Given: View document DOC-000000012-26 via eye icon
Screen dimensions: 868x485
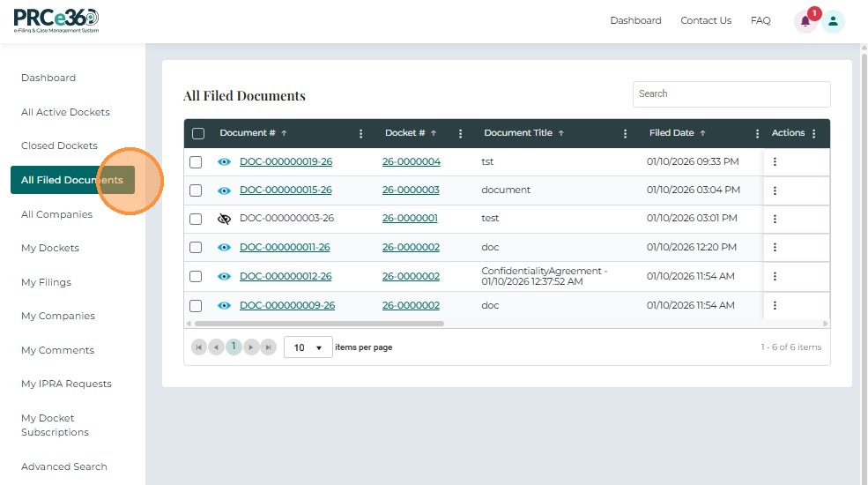Looking at the screenshot, I should coord(224,276).
